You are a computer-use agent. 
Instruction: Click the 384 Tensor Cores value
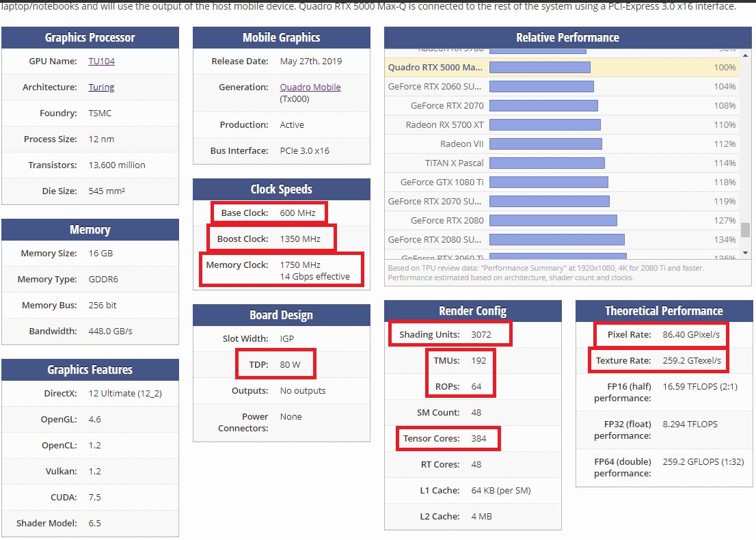478,439
